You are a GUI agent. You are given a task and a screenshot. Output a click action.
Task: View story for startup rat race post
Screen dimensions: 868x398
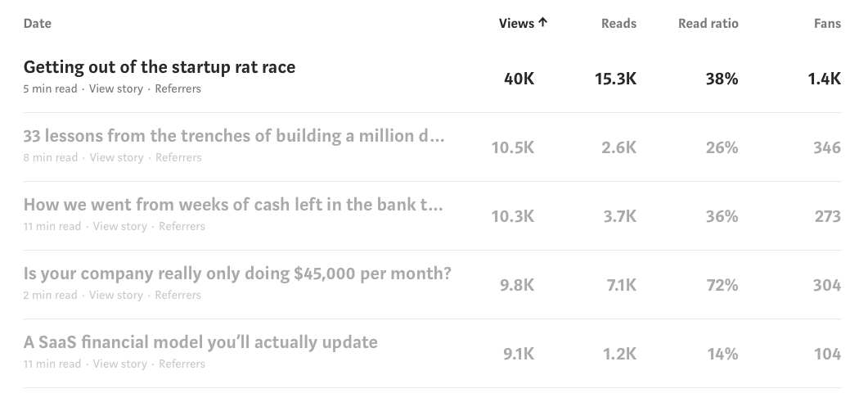pyautogui.click(x=116, y=88)
